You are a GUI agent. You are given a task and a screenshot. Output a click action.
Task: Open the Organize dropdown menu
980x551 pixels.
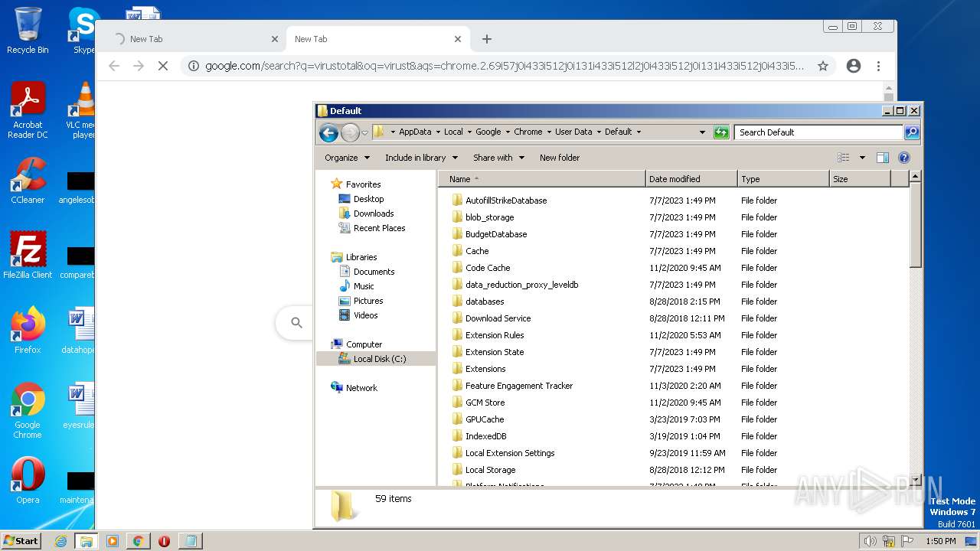[347, 158]
